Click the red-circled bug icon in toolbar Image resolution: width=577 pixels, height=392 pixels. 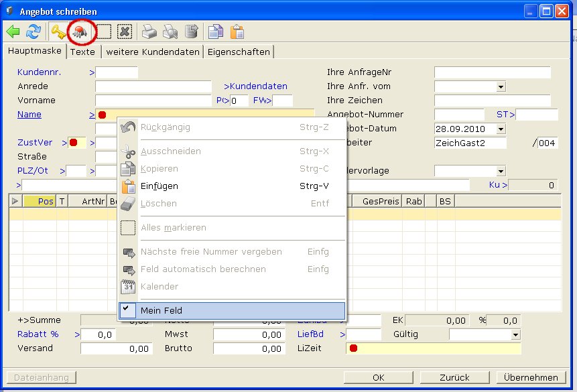click(81, 31)
